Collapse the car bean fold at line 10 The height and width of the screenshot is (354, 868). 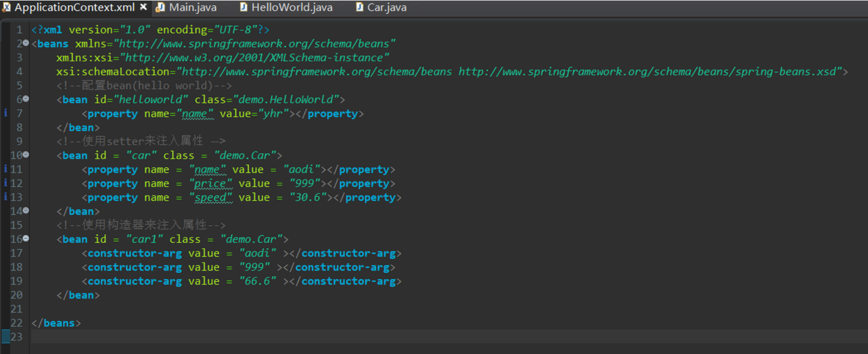point(26,155)
